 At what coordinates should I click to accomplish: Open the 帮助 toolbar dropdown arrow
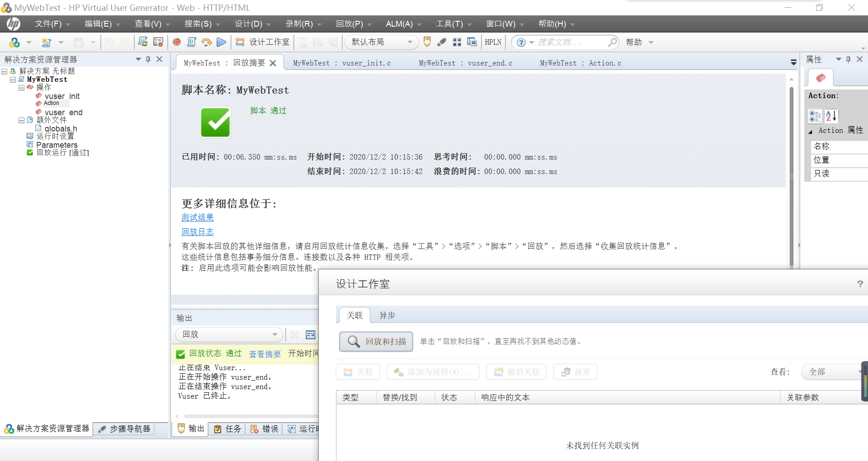click(651, 42)
